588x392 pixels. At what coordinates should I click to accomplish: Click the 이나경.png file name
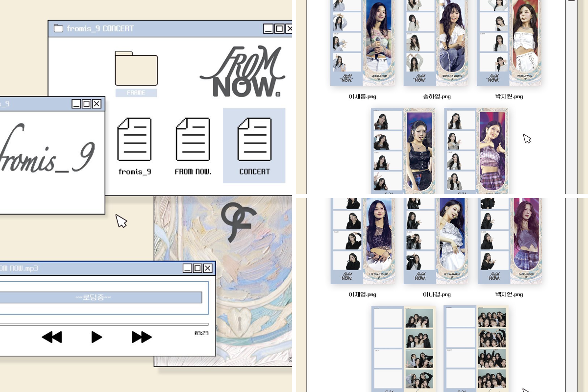click(437, 294)
